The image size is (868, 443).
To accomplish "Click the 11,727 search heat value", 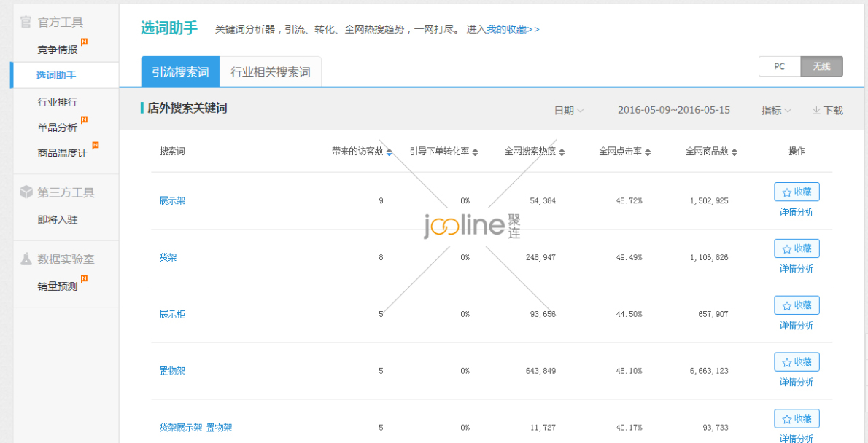I will click(x=543, y=428).
